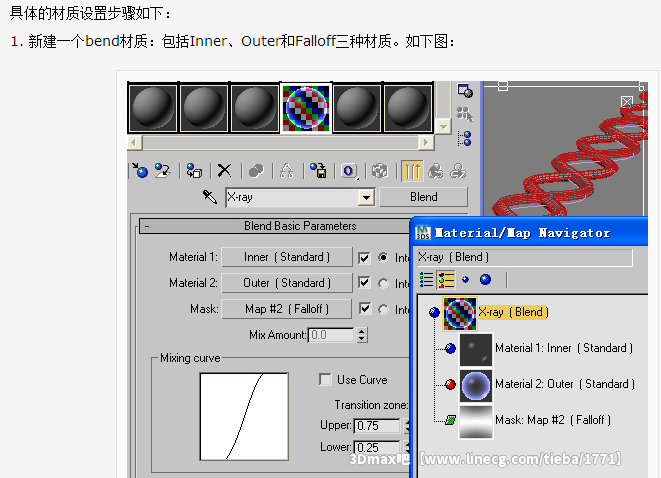661x478 pixels.
Task: Click the Material/Map Navigator title bar
Action: 529,232
